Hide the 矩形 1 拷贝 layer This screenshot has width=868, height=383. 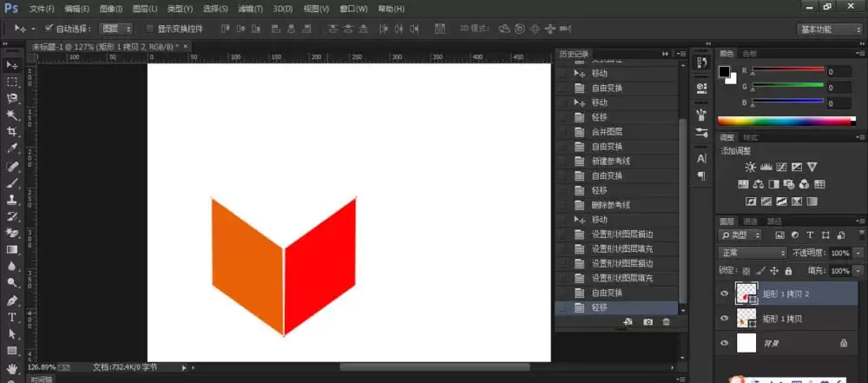click(x=724, y=318)
